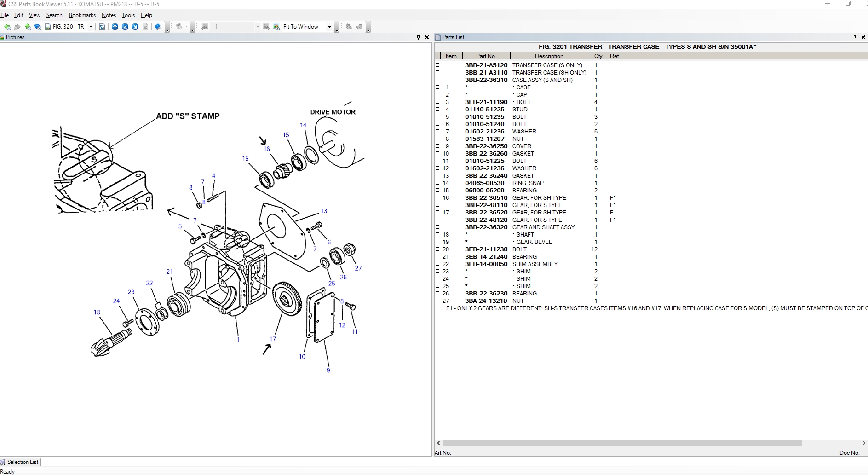The width and height of the screenshot is (868, 475).
Task: Click the green Back navigation arrow
Action: pos(7,27)
